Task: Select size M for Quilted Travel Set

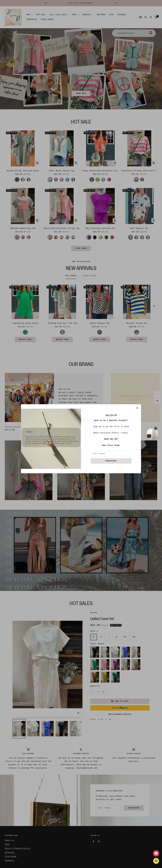Action: 101,637
